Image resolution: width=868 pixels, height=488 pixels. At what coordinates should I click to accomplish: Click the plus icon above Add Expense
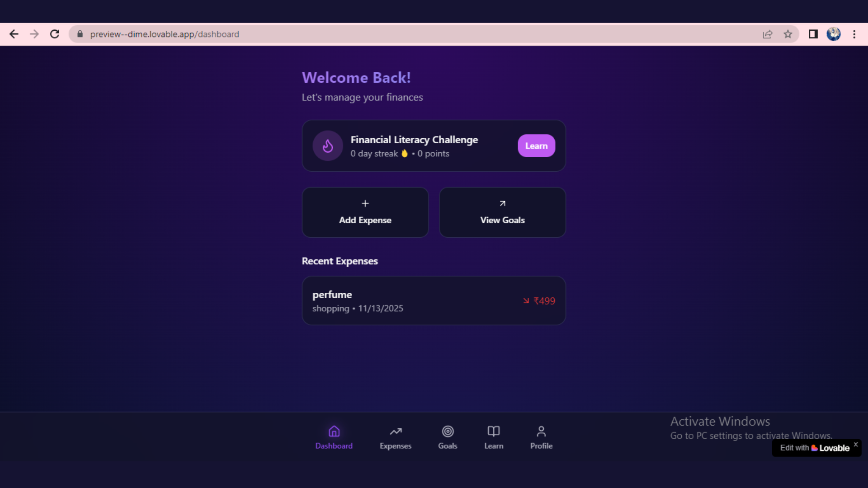tap(365, 204)
